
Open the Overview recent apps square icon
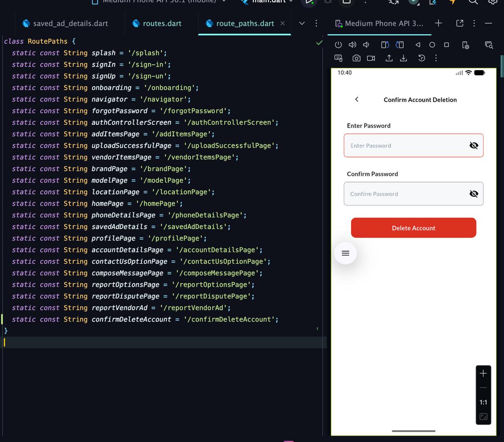coord(446,45)
